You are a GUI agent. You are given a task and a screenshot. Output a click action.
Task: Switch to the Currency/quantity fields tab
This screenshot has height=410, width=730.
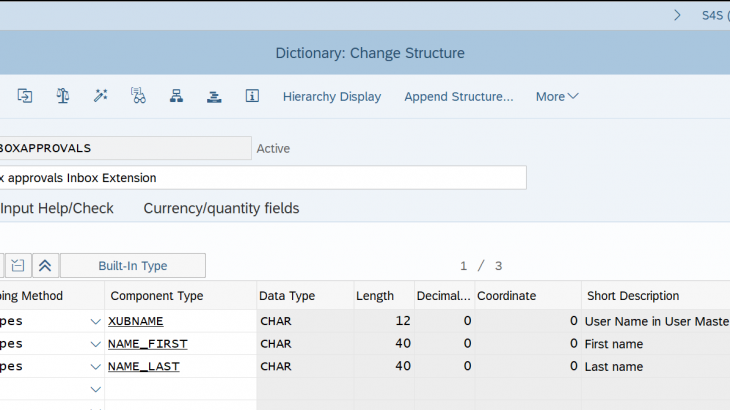[x=221, y=208]
